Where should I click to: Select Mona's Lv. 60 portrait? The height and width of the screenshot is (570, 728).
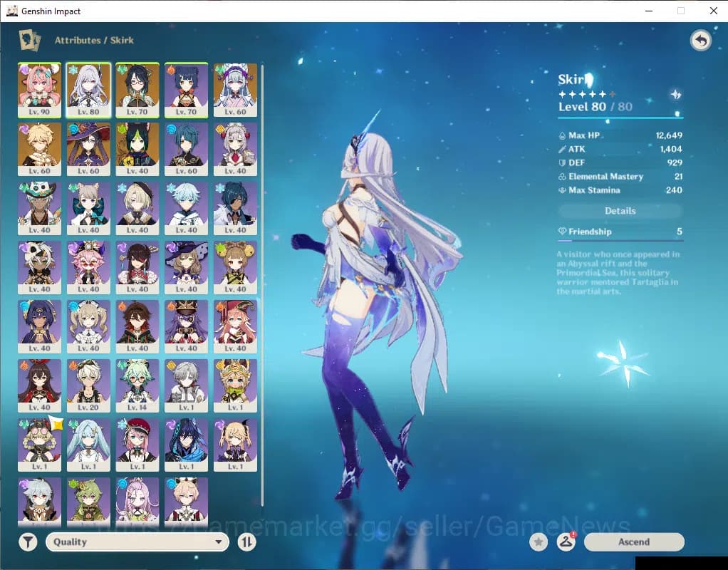88,149
